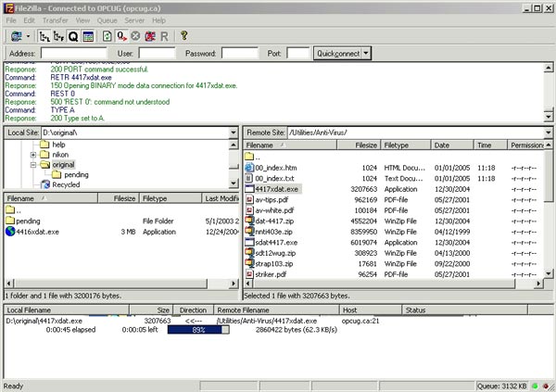Expand the Local Site path dropdown
The width and height of the screenshot is (556, 392).
[235, 133]
